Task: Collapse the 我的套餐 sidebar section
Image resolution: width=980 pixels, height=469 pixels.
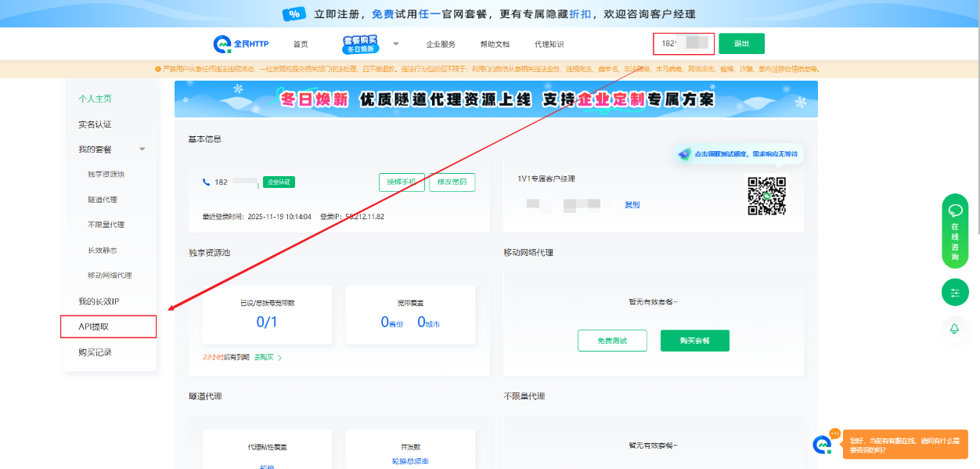Action: pyautogui.click(x=142, y=150)
